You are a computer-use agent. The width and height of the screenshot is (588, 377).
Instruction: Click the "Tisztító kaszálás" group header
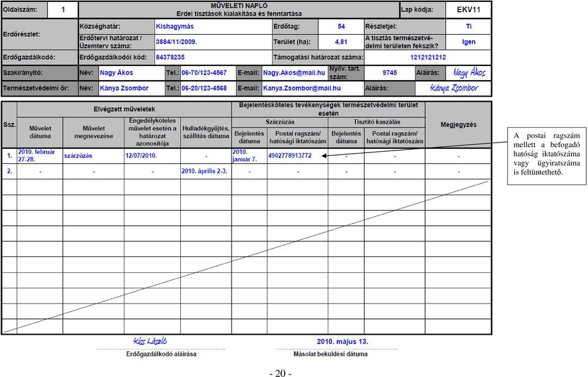(x=377, y=122)
